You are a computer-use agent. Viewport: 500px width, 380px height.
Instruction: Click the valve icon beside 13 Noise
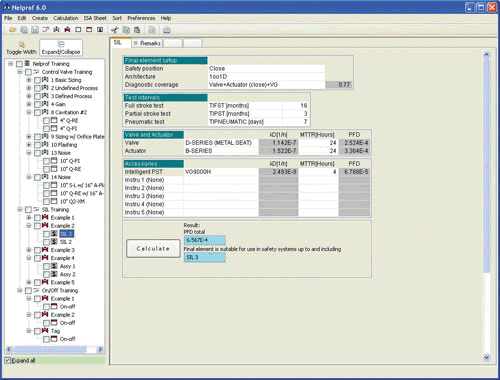[x=45, y=153]
